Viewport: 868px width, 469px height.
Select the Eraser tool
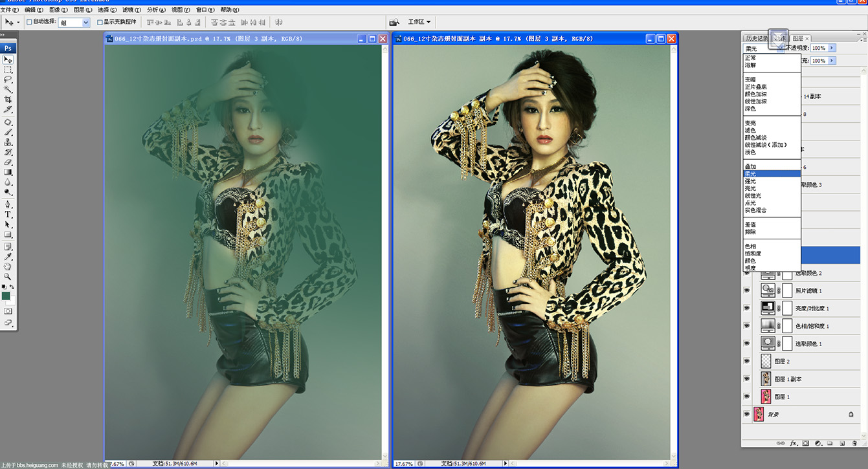(x=8, y=162)
